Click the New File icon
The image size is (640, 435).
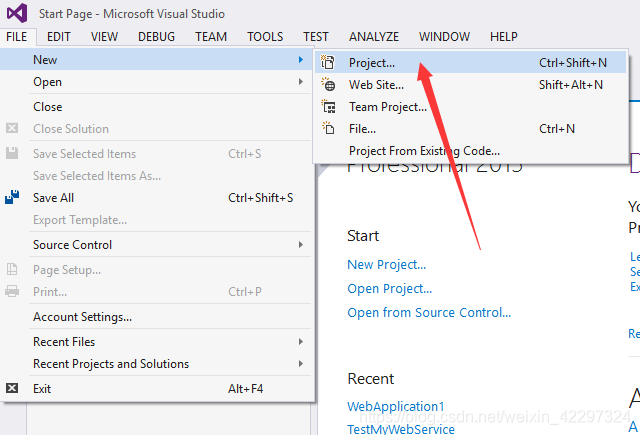328,129
